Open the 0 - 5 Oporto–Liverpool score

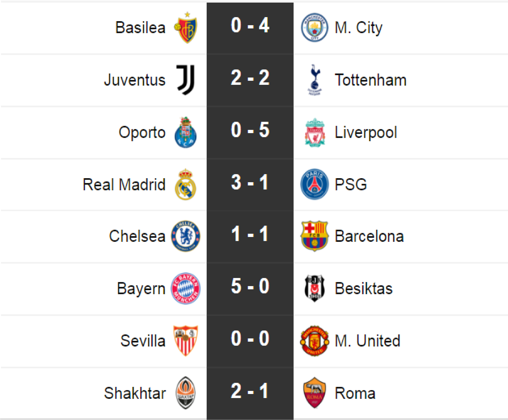pyautogui.click(x=250, y=130)
